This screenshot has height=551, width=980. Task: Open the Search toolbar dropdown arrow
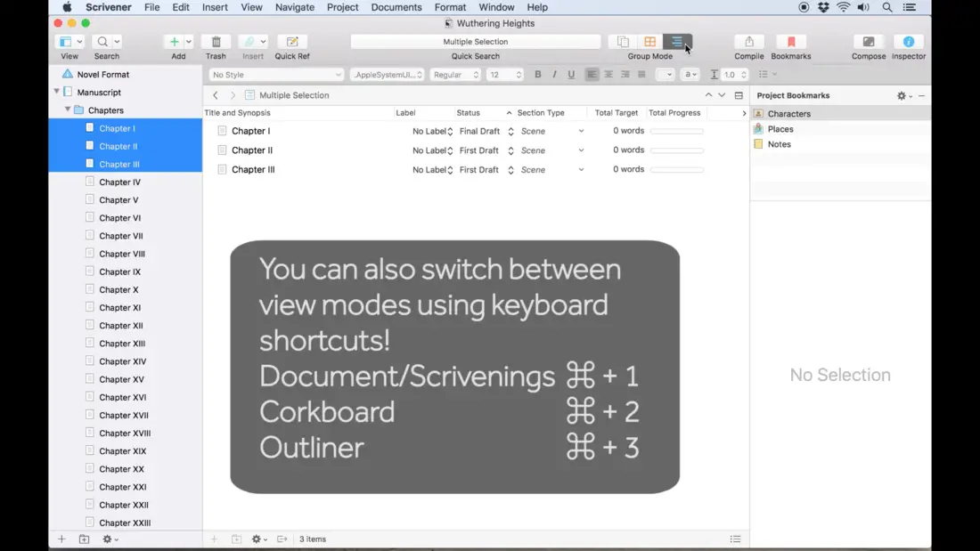tap(117, 42)
